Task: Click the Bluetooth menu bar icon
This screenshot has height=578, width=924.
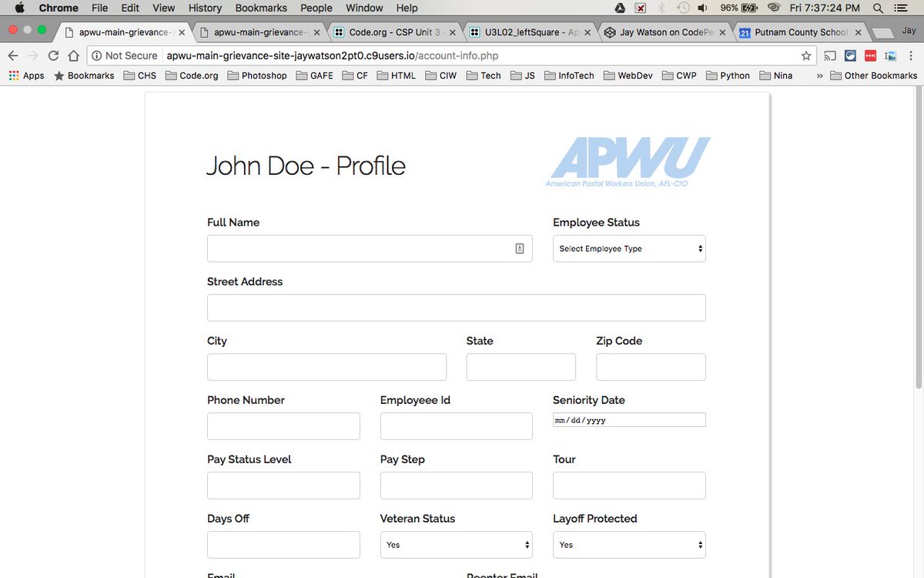Action: point(661,8)
